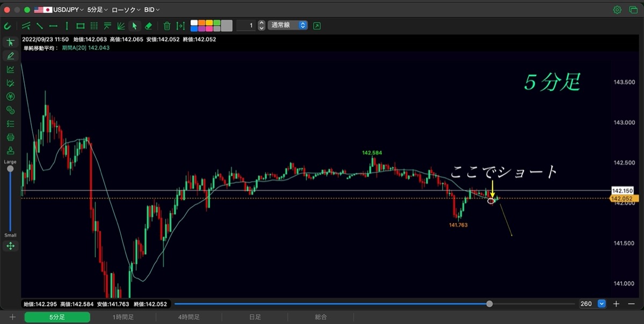The width and height of the screenshot is (644, 324).
Task: Click the download icon in sidebar
Action: [x=10, y=150]
